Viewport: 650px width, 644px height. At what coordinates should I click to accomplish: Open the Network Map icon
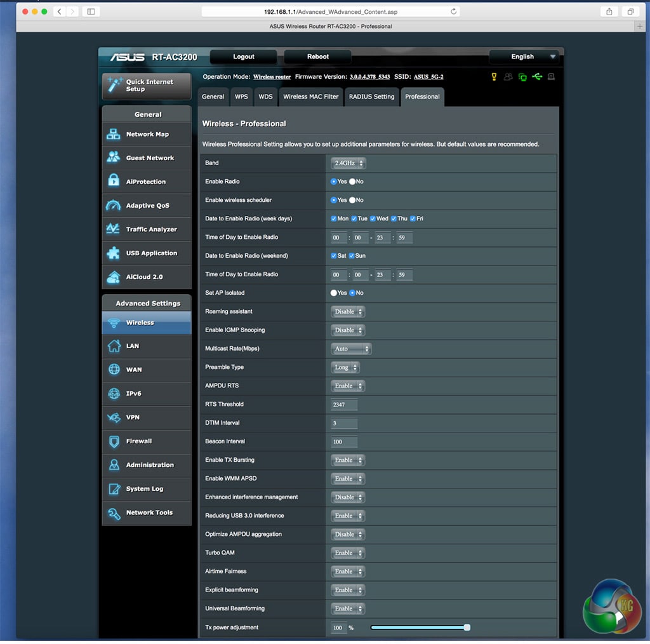[x=114, y=135]
